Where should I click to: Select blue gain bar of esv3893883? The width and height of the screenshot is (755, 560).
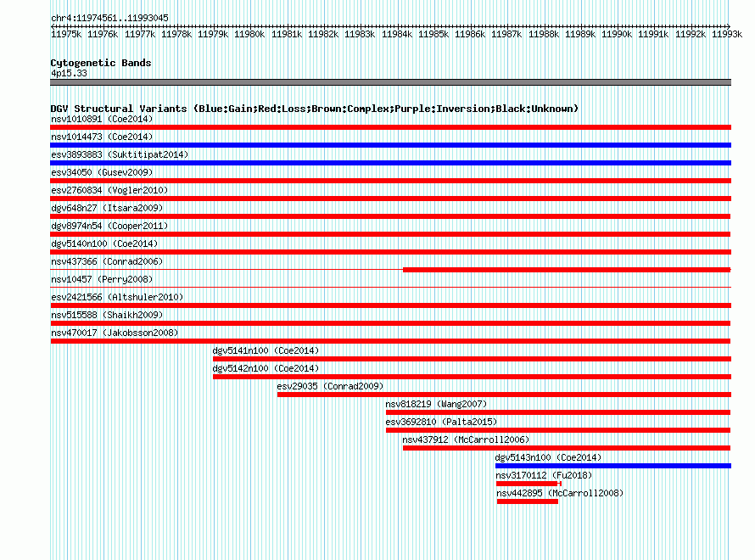tap(390, 163)
